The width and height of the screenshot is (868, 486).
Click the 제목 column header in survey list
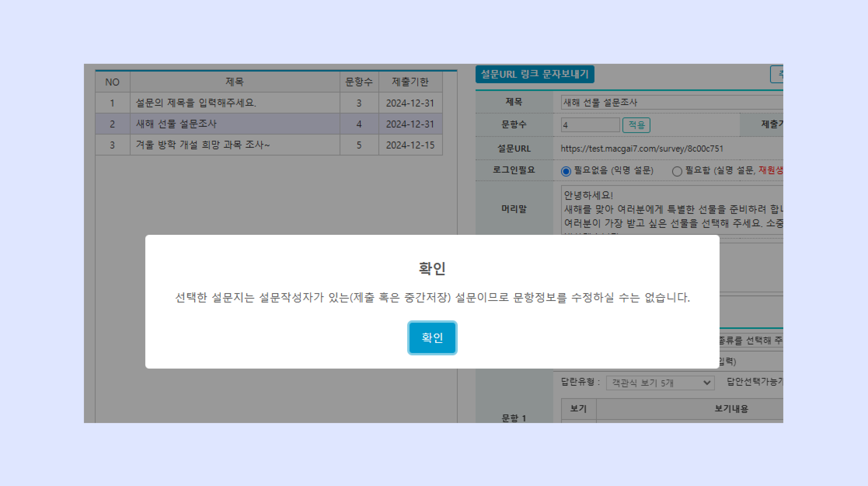tap(234, 82)
